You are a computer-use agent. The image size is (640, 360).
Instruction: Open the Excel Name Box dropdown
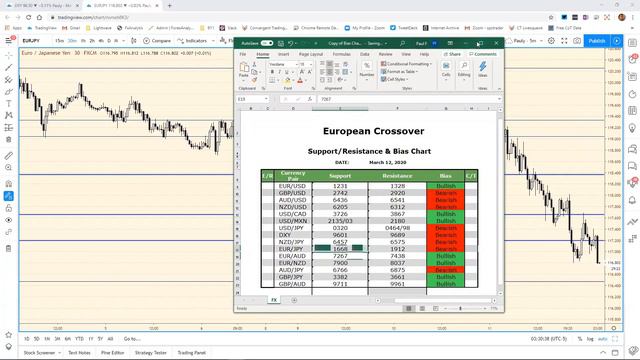tap(266, 99)
